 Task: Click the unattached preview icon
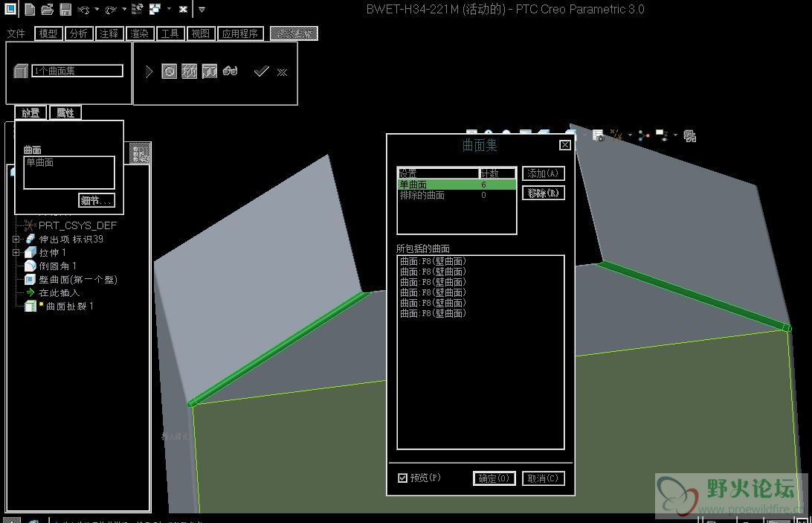[x=189, y=71]
